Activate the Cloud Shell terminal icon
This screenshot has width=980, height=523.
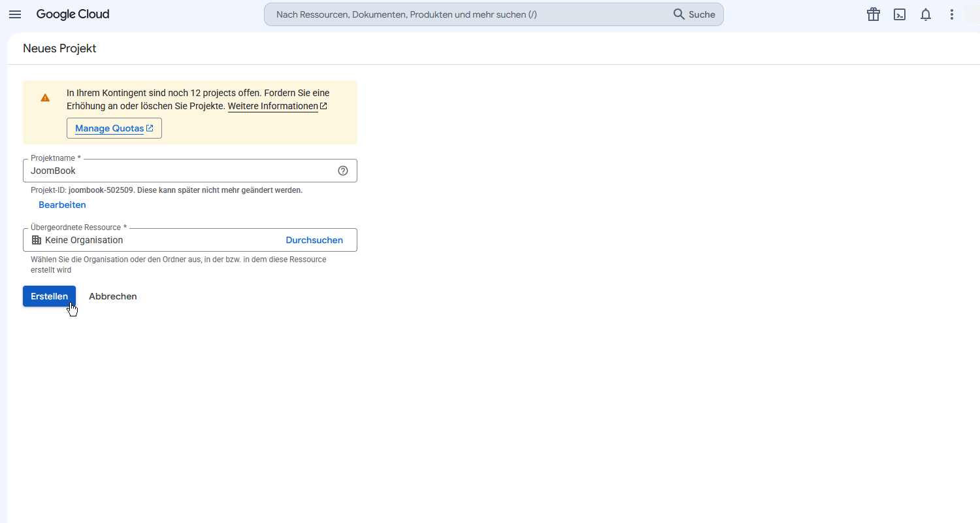pyautogui.click(x=900, y=14)
